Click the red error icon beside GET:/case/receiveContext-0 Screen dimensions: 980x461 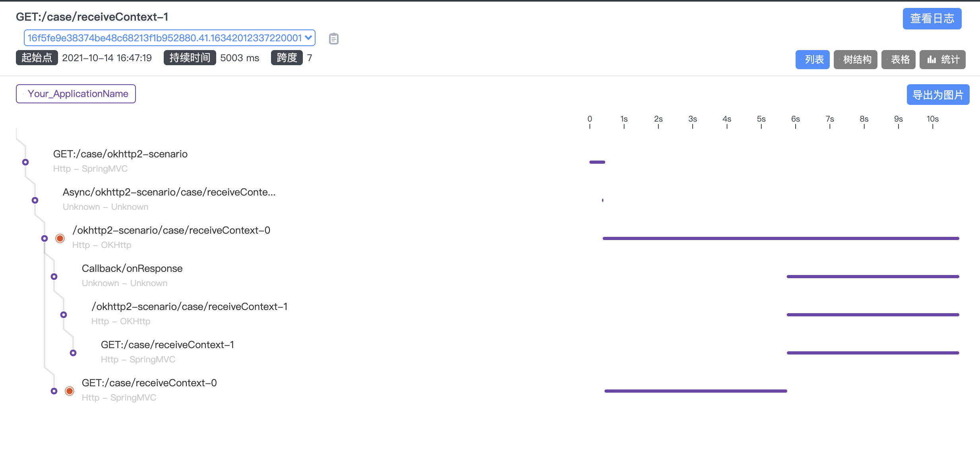click(x=70, y=391)
